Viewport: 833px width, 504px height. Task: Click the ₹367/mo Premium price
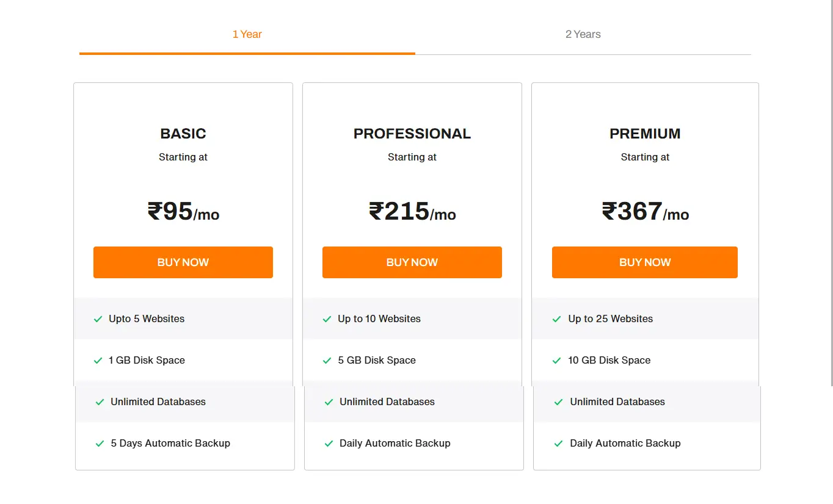coord(645,212)
